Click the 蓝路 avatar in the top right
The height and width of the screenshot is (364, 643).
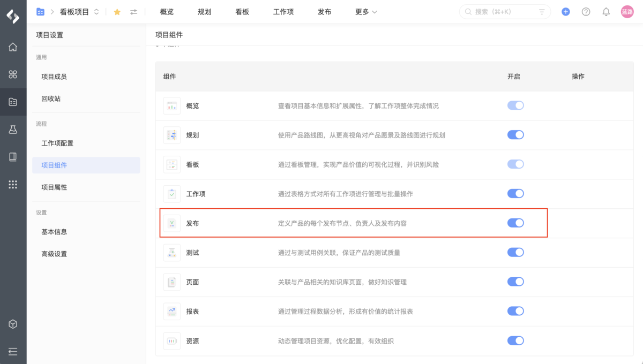click(627, 11)
